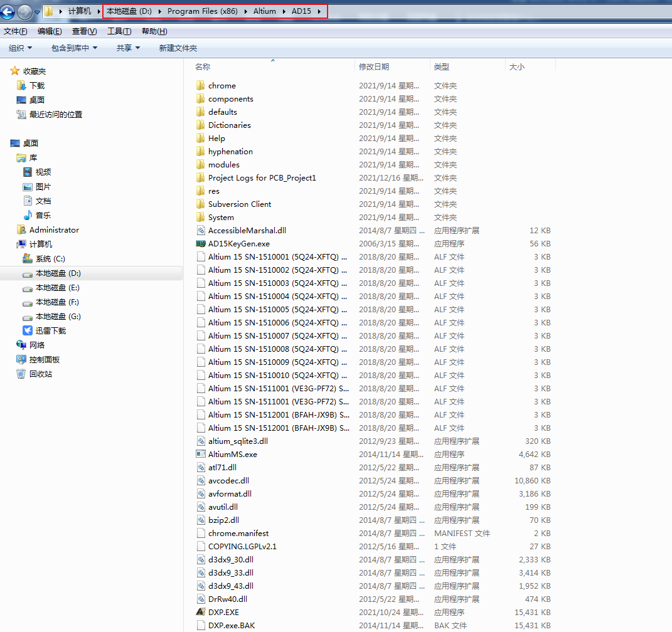This screenshot has width=672, height=632.
Task: Select 本地磁盘 (D:) in the tree
Action: 58,273
